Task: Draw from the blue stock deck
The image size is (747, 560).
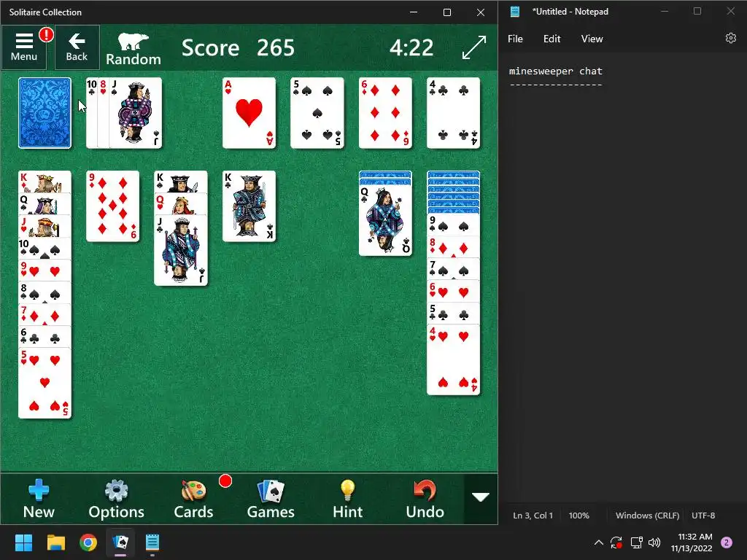Action: point(44,113)
